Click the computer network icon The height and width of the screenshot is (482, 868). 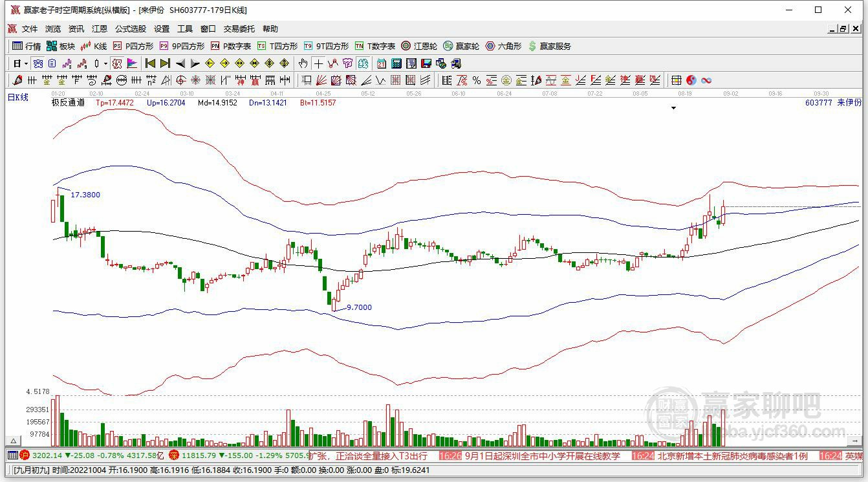pos(456,63)
